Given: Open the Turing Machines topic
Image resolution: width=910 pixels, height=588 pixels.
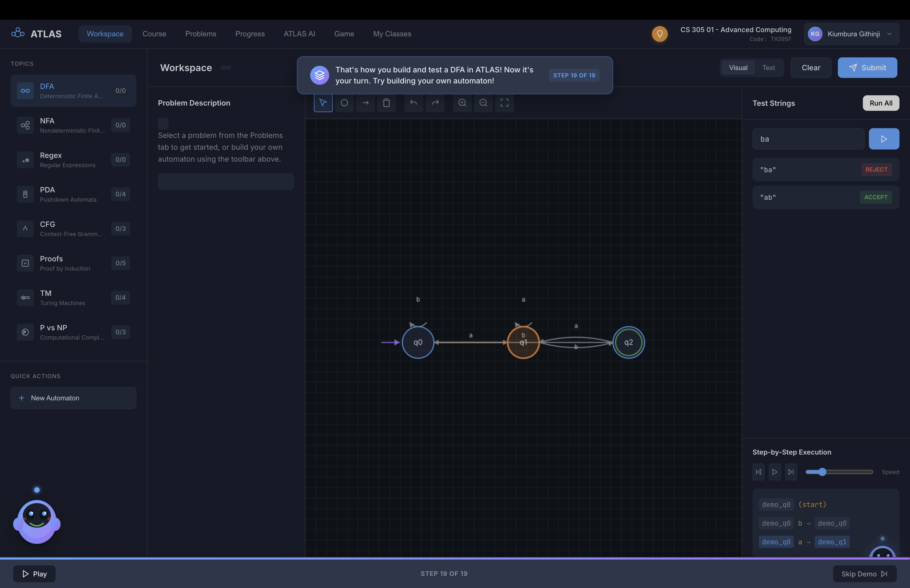Looking at the screenshot, I should [x=73, y=297].
